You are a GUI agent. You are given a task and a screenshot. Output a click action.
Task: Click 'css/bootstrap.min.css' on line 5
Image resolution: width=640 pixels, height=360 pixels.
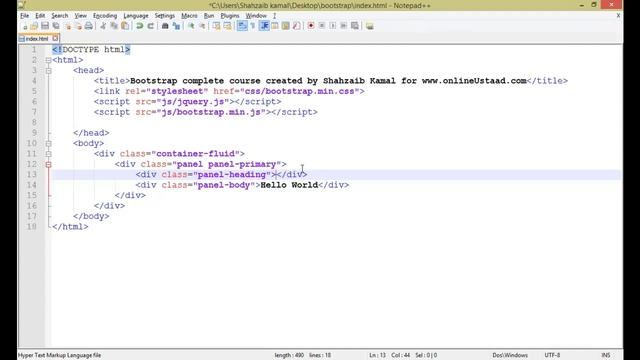[x=300, y=91]
